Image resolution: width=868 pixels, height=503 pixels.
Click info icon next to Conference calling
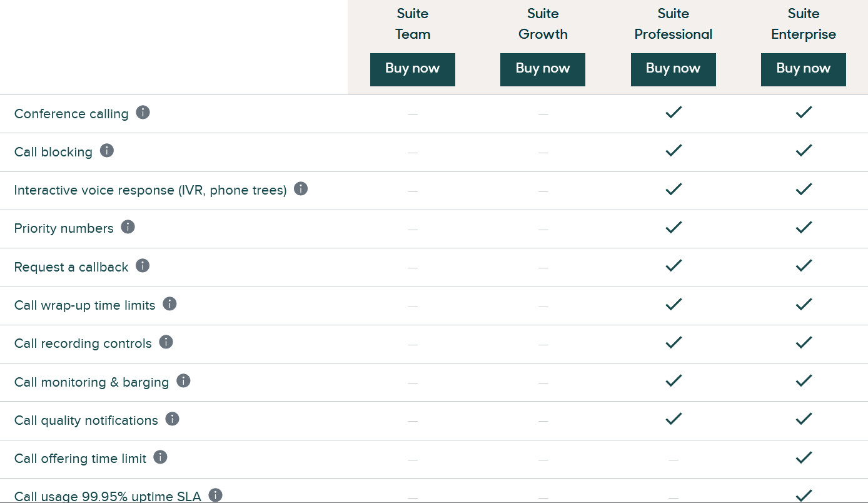pos(143,113)
